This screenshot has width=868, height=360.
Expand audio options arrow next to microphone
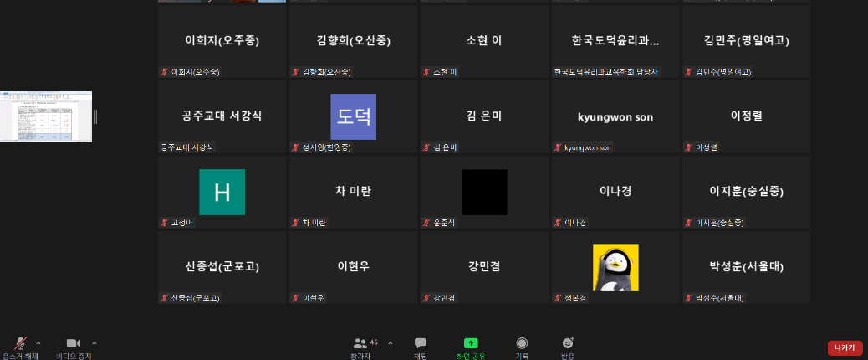[41, 342]
